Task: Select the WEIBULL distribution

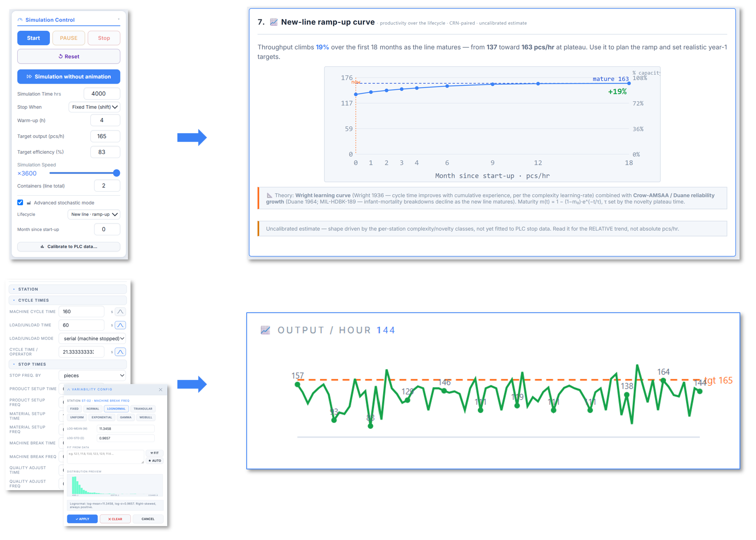Action: pyautogui.click(x=146, y=417)
